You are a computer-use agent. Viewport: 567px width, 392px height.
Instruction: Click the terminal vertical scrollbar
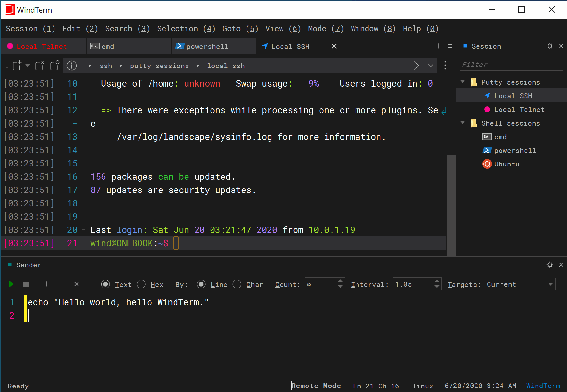[451, 205]
